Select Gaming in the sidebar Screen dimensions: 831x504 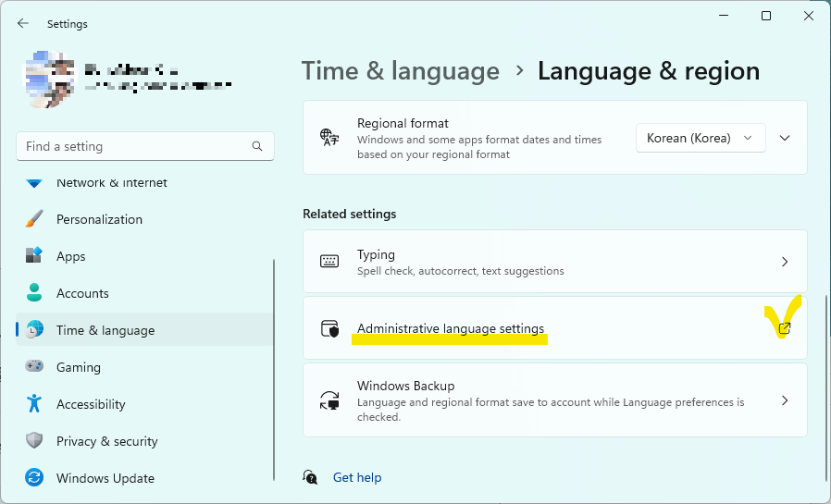click(144, 367)
